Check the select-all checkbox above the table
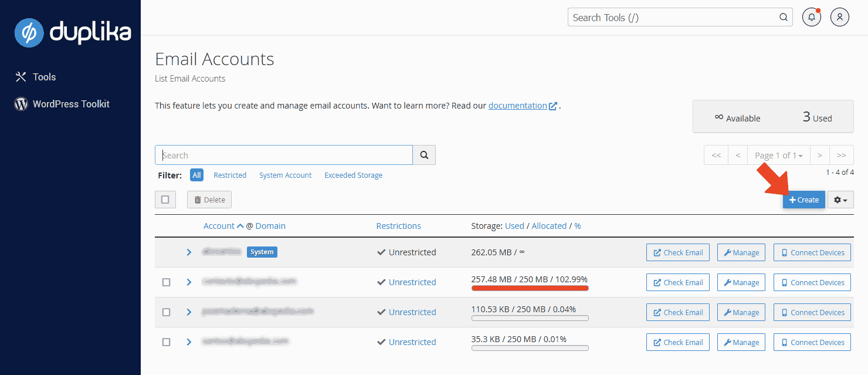This screenshot has width=868, height=375. pos(165,199)
